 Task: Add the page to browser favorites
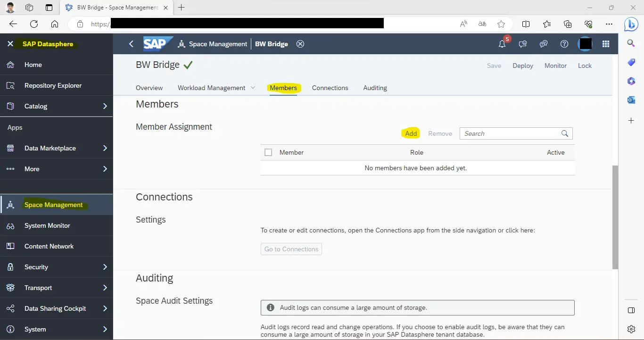[x=501, y=24]
